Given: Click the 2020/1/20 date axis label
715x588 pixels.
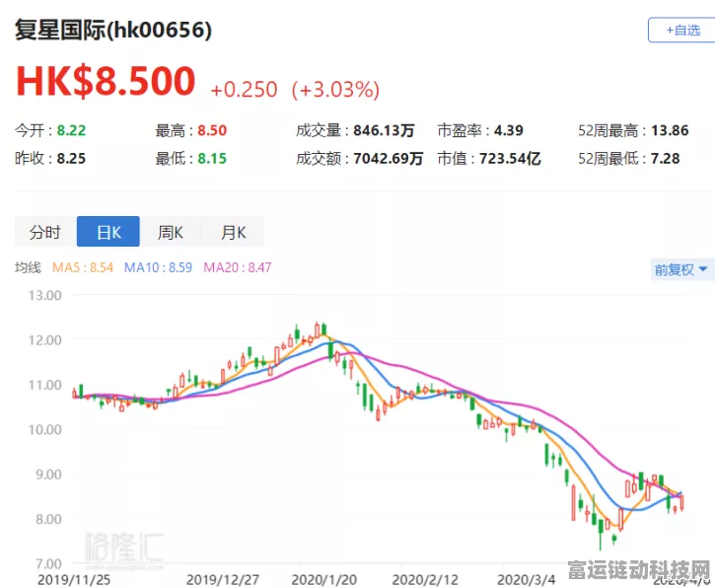Looking at the screenshot, I should [324, 580].
